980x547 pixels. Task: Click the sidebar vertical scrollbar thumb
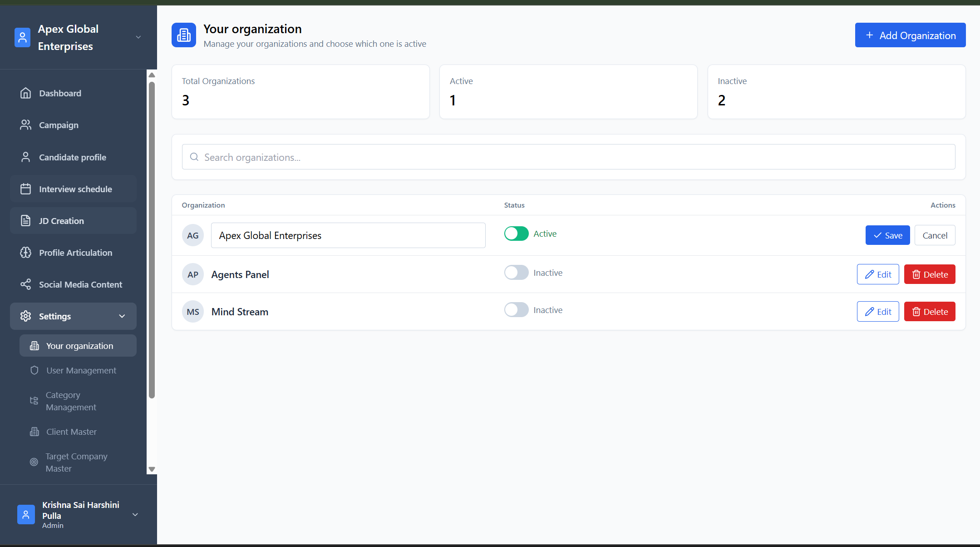coord(152,239)
